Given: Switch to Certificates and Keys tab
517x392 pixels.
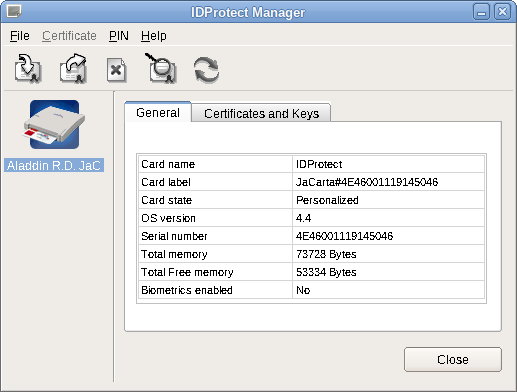Looking at the screenshot, I should tap(261, 113).
